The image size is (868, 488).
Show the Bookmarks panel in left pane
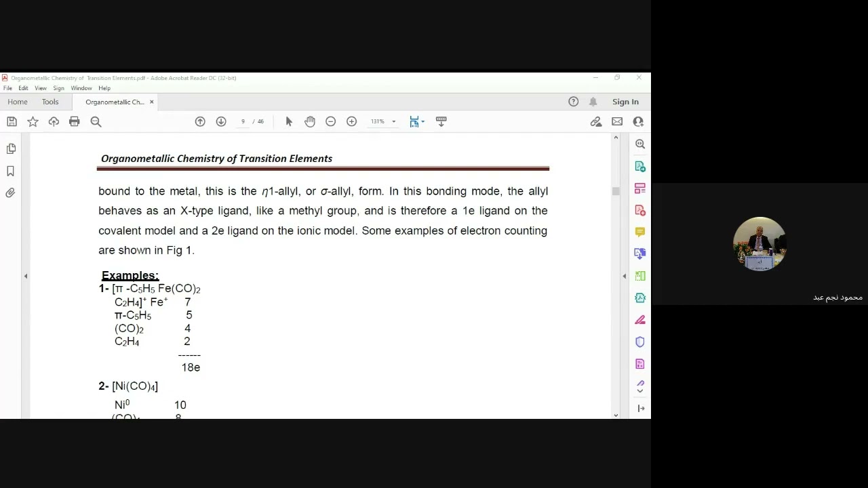tap(11, 171)
